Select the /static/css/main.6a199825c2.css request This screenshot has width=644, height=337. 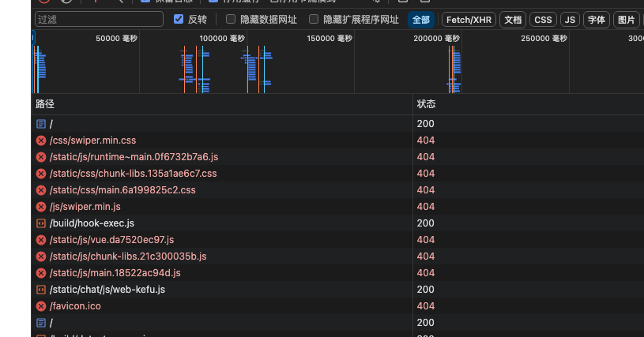tap(122, 190)
